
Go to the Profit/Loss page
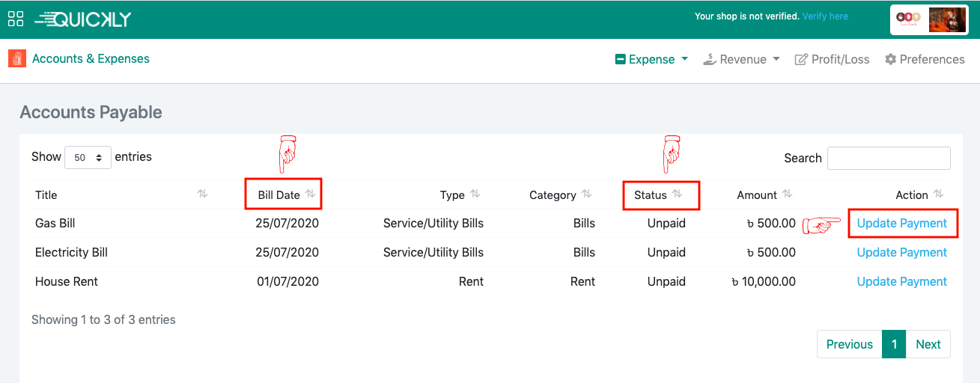832,59
